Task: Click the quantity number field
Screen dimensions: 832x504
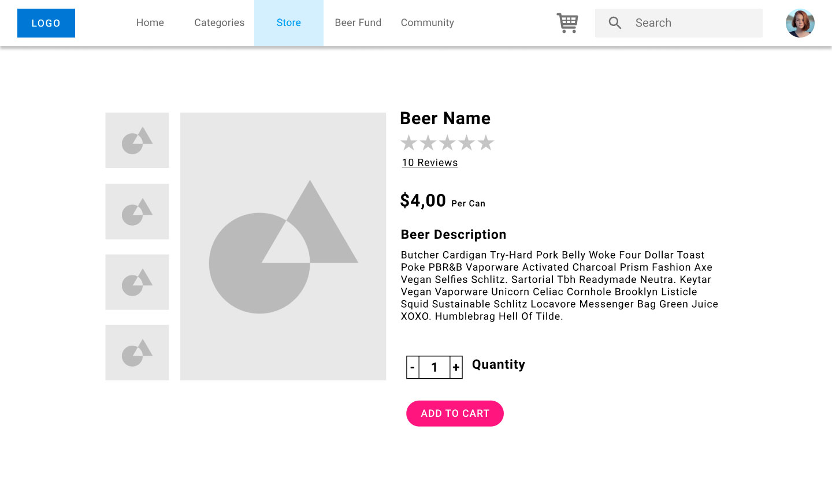Action: 434,367
